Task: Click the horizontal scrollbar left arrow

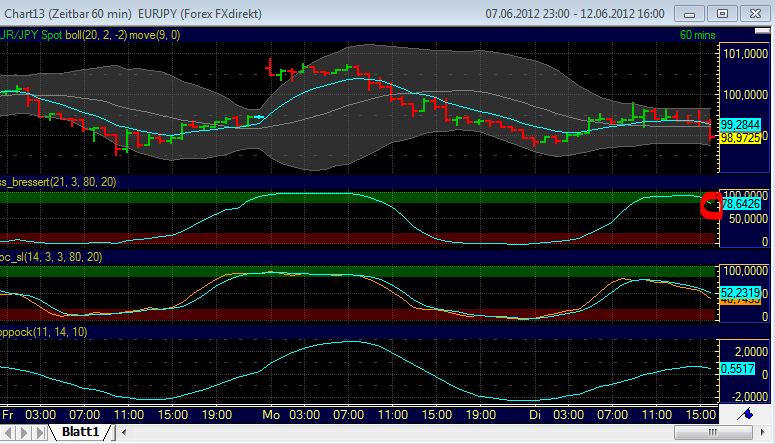Action: (124, 433)
